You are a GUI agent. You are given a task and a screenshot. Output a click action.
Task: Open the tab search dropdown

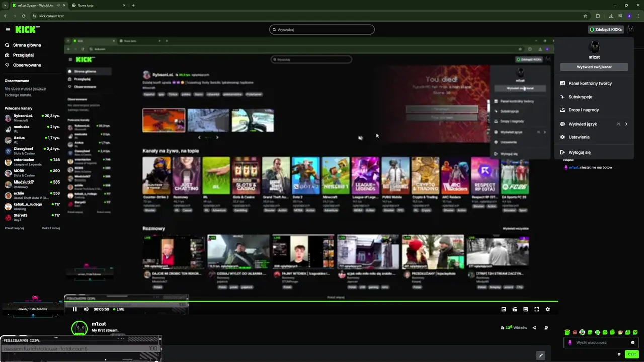[x=5, y=5]
